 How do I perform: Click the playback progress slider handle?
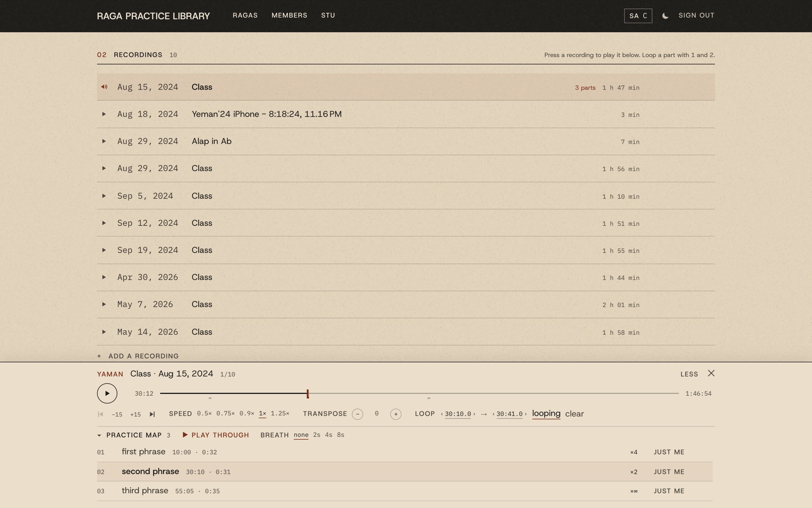click(x=308, y=394)
